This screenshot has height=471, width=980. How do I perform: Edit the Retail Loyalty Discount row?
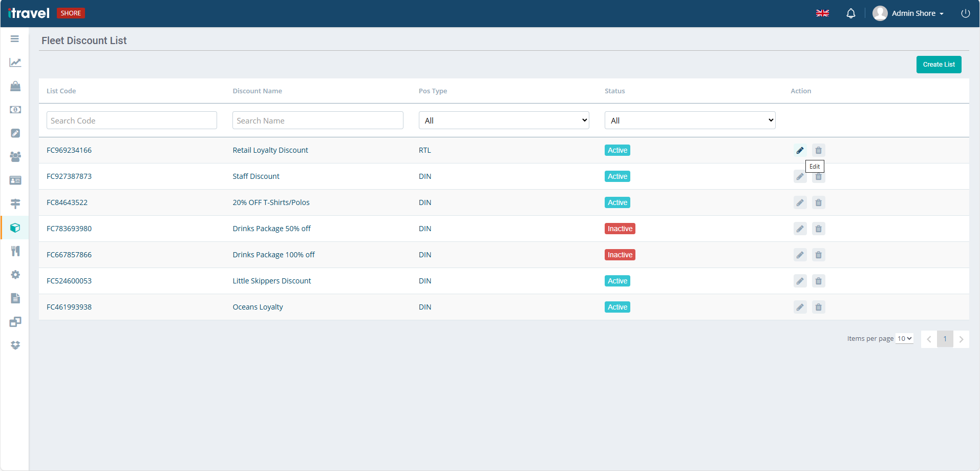pos(800,150)
